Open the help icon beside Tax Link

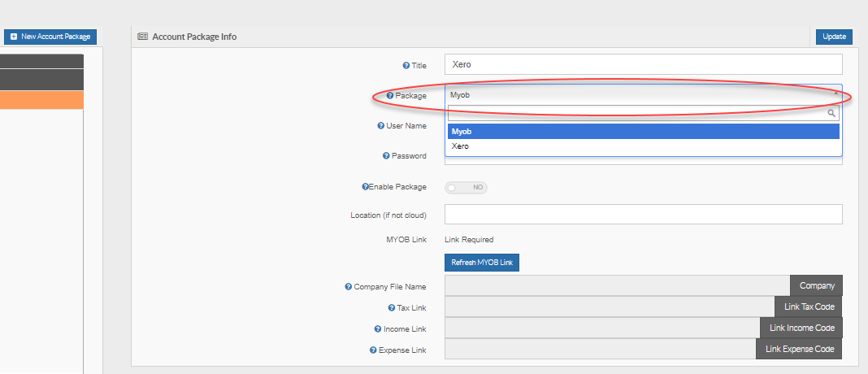click(x=392, y=307)
